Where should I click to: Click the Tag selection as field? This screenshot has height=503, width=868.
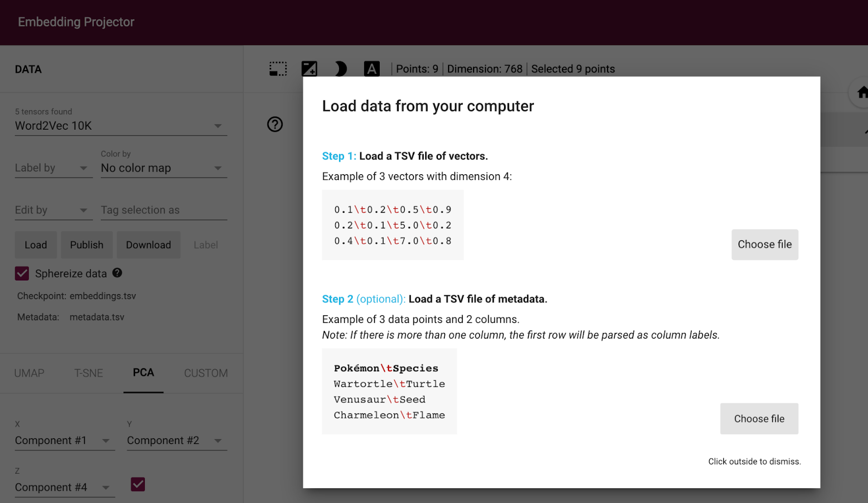(164, 210)
